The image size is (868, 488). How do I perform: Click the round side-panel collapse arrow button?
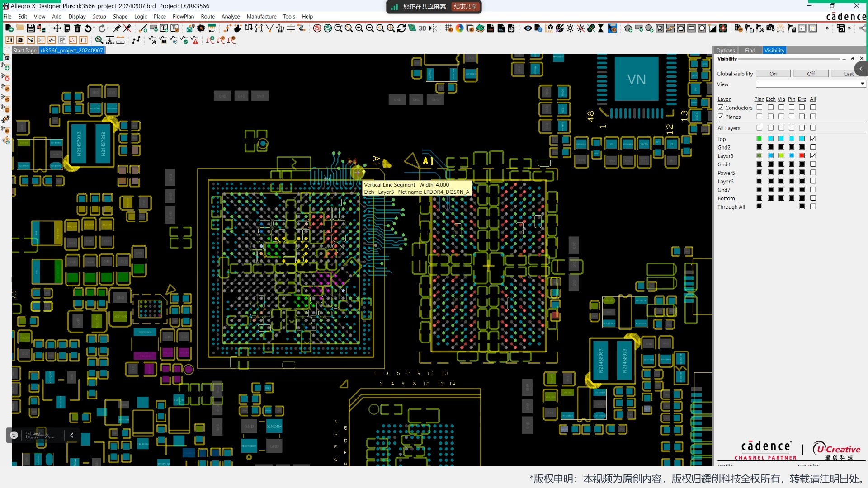pyautogui.click(x=861, y=69)
